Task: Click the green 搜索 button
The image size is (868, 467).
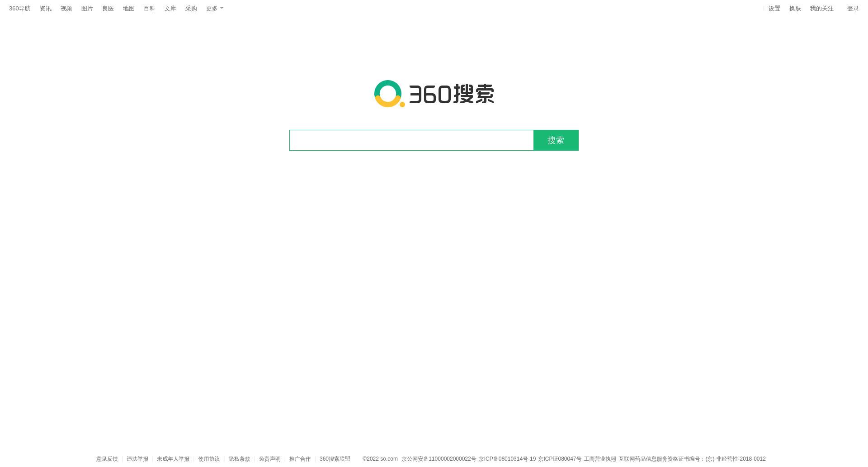Action: [556, 140]
